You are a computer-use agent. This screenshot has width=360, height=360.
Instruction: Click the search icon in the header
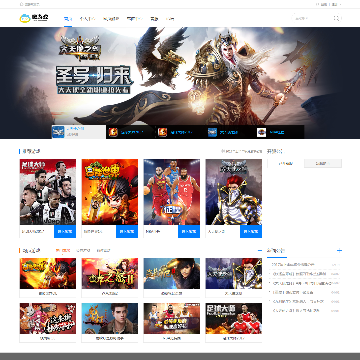coord(337,18)
